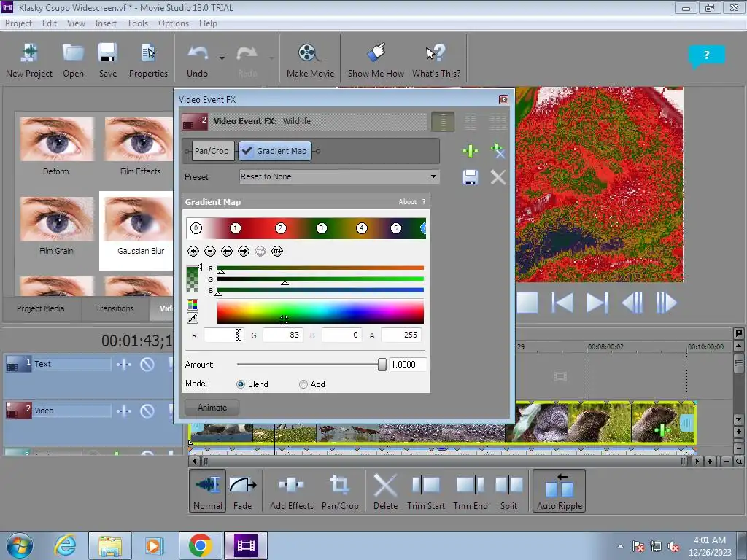
Task: Activate the What's This? help pointer
Action: (x=436, y=61)
